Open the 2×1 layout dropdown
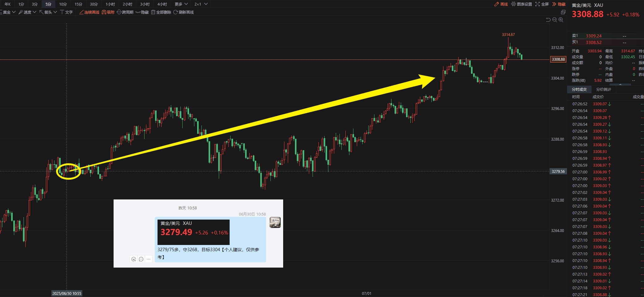 201,4
